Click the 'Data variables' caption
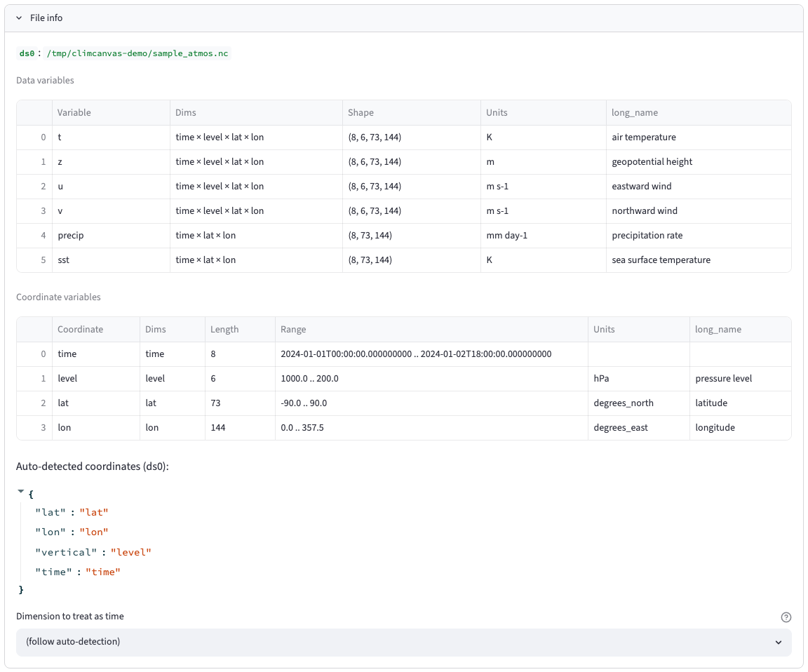The image size is (808, 672). pyautogui.click(x=45, y=81)
